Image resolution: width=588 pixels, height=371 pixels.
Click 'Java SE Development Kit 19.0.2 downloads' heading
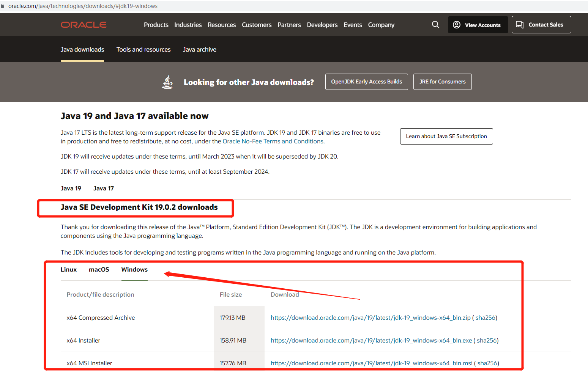[139, 207]
